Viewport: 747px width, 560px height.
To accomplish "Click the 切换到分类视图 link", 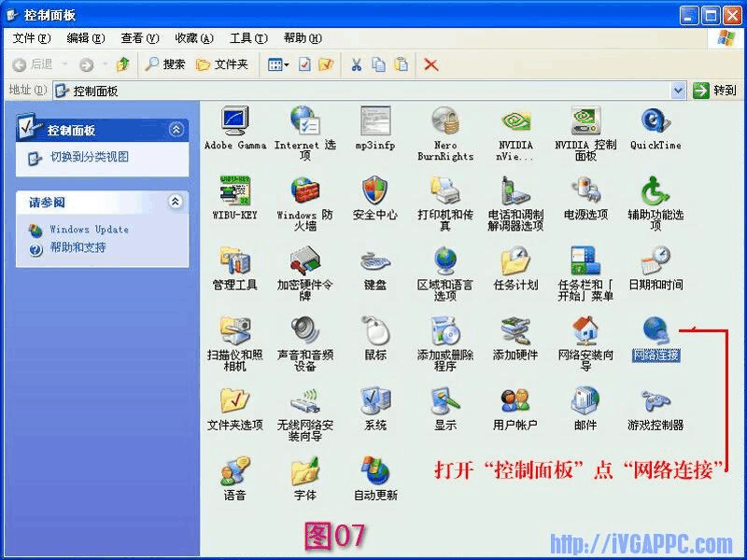I will [89, 158].
